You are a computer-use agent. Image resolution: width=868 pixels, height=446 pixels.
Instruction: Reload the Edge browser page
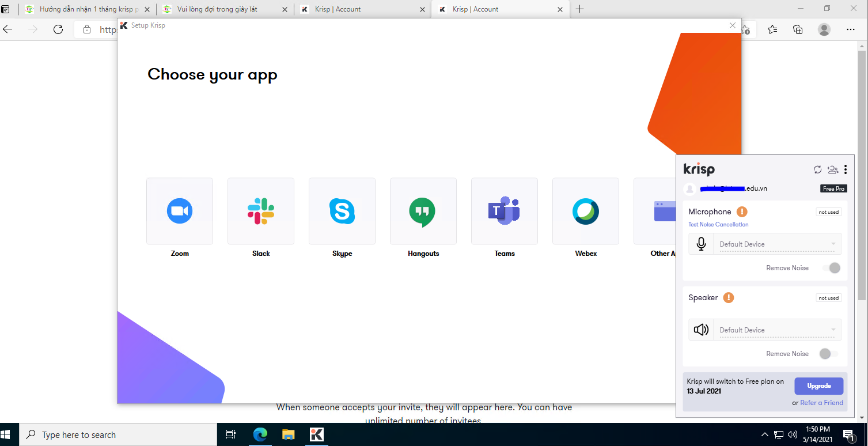pyautogui.click(x=58, y=29)
